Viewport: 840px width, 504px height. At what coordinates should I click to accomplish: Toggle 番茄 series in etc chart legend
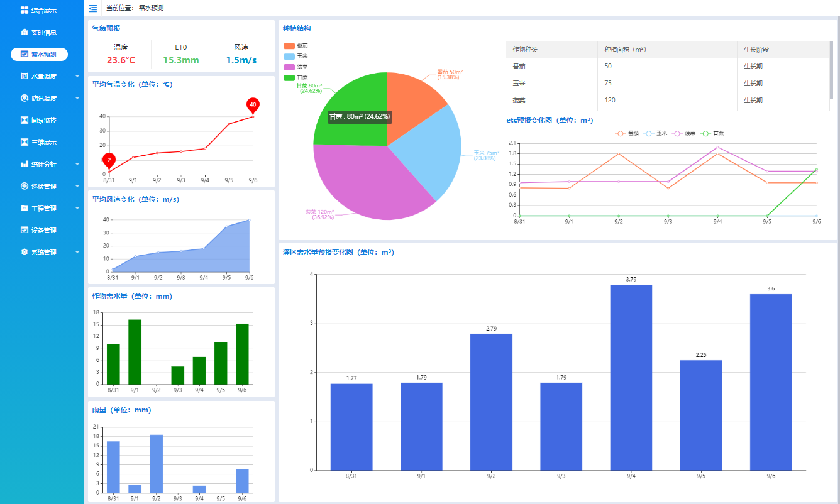tap(627, 133)
